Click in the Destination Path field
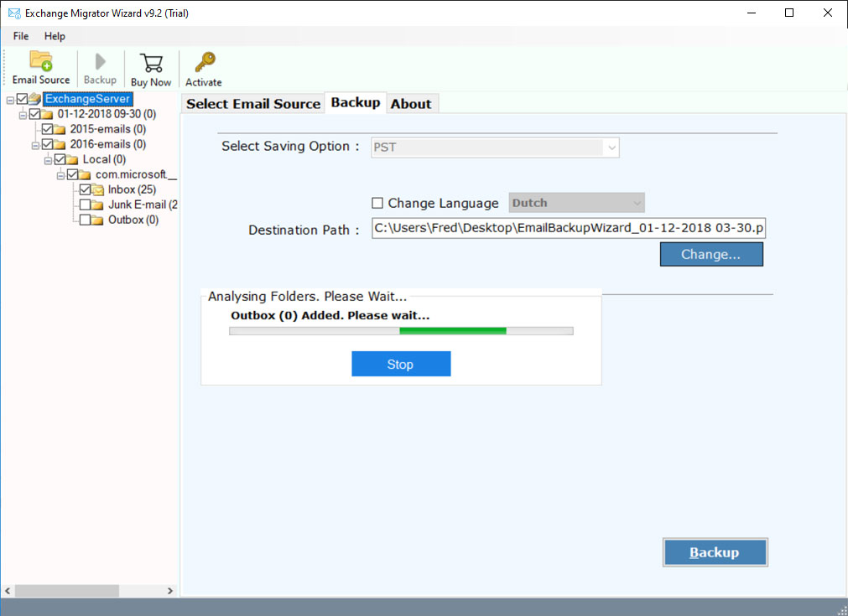 (x=569, y=228)
